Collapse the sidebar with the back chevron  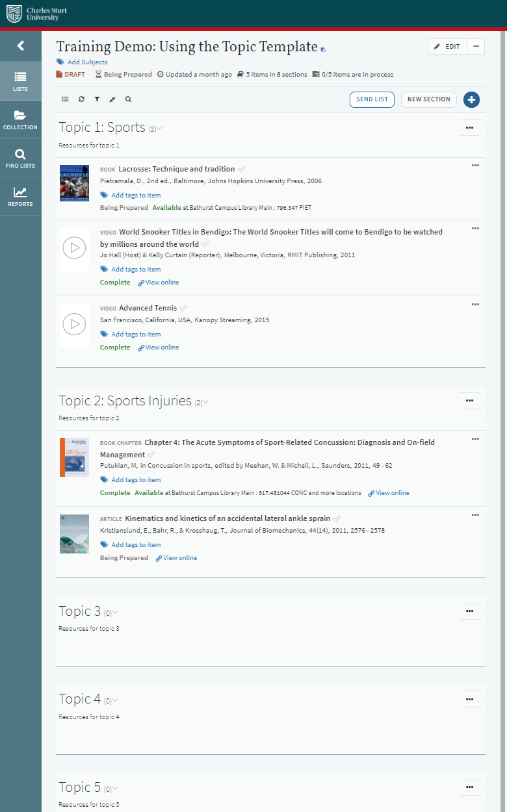click(20, 45)
